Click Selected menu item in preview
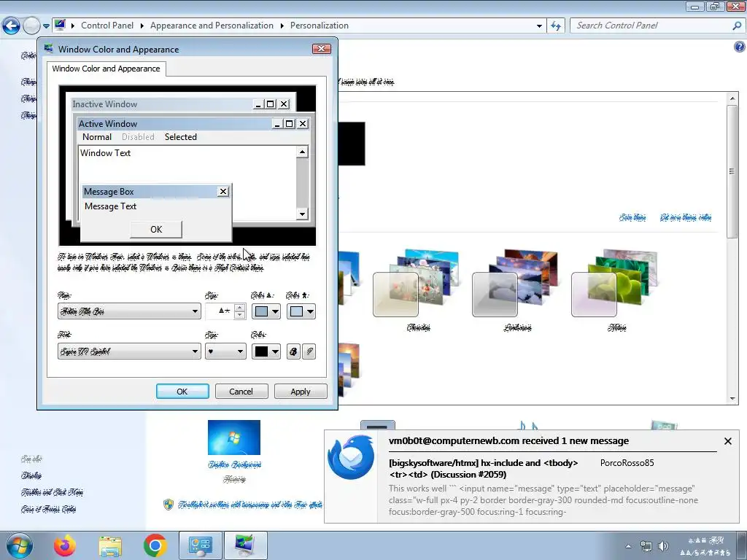 point(181,137)
